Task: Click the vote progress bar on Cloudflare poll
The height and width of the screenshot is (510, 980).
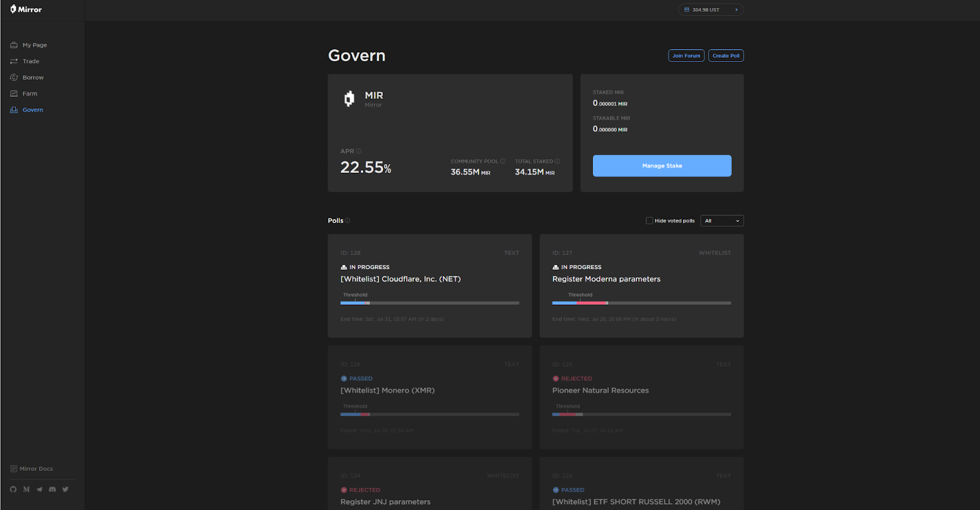Action: pyautogui.click(x=430, y=303)
